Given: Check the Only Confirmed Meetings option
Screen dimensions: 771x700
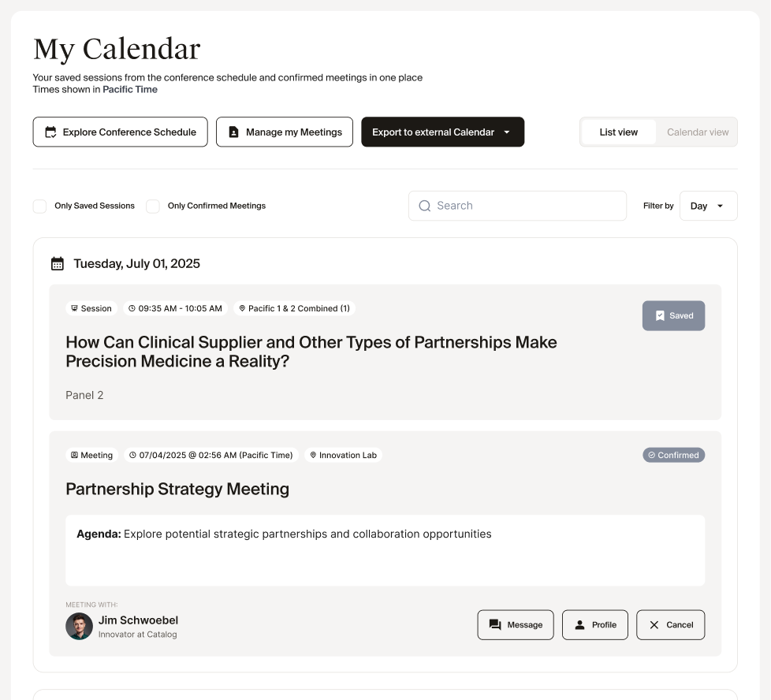Looking at the screenshot, I should click(153, 206).
